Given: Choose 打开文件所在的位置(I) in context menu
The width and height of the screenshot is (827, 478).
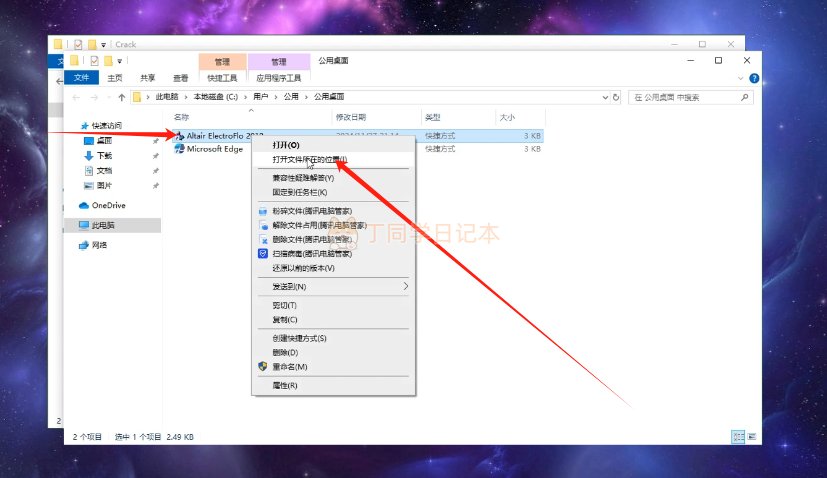Looking at the screenshot, I should click(309, 159).
